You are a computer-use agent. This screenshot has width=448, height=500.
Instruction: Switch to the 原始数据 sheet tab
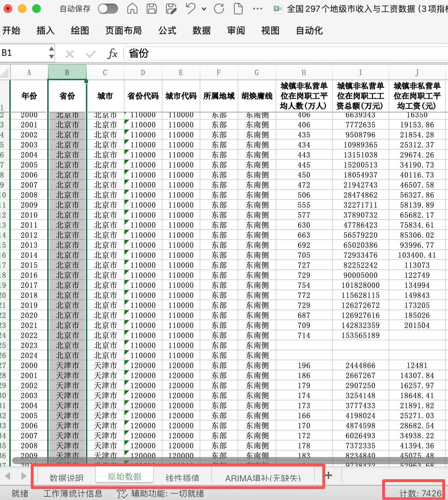click(x=125, y=476)
